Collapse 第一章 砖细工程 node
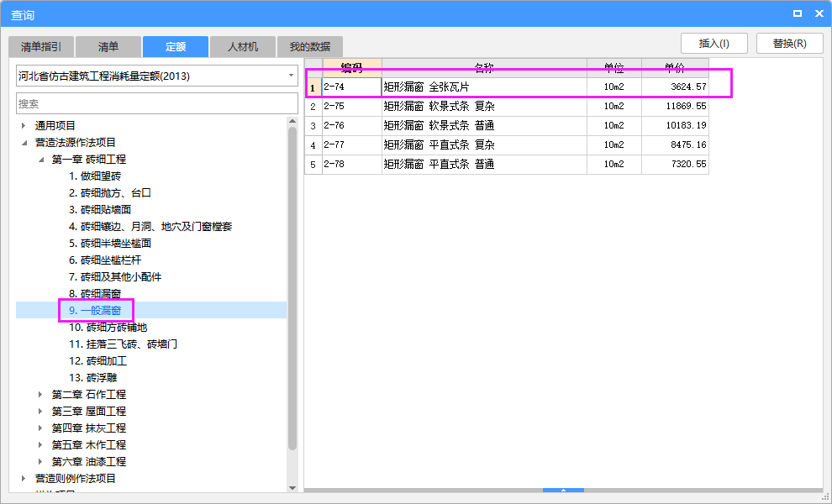Viewport: 832px width, 504px height. (x=41, y=160)
